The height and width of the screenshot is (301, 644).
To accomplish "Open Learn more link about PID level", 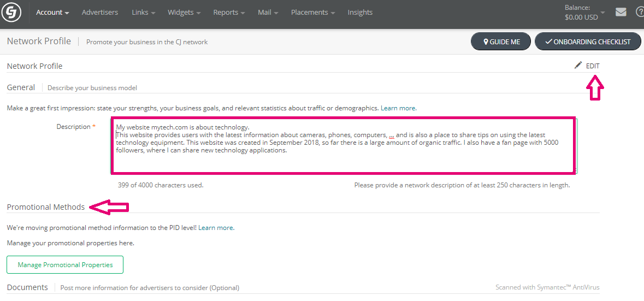I will [216, 227].
